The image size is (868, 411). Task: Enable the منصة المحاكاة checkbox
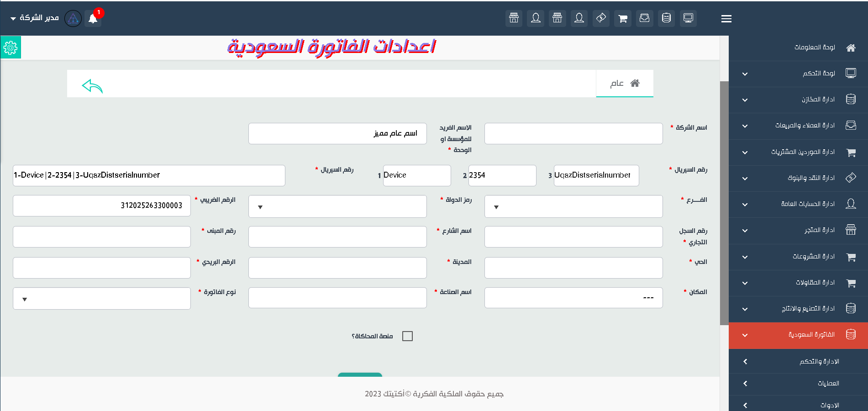click(x=407, y=336)
